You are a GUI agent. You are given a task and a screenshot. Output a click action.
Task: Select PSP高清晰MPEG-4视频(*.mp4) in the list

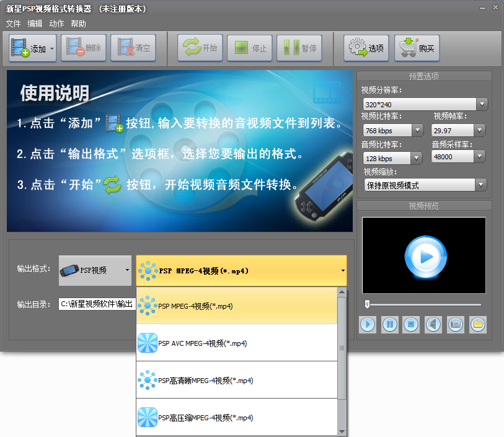click(x=237, y=380)
